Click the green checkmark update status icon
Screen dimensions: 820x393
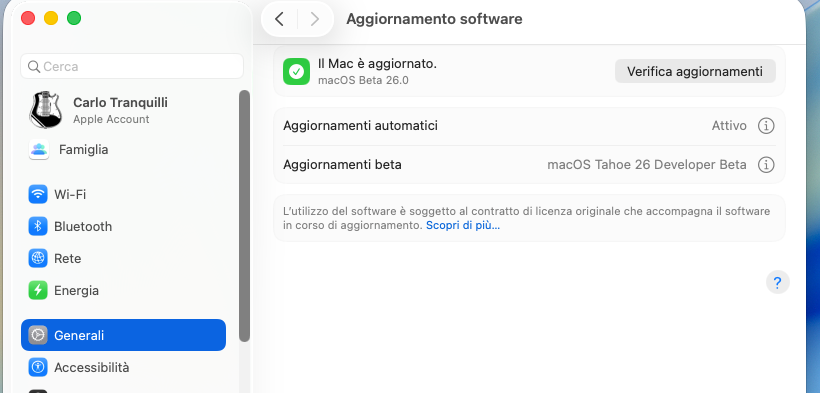(297, 71)
